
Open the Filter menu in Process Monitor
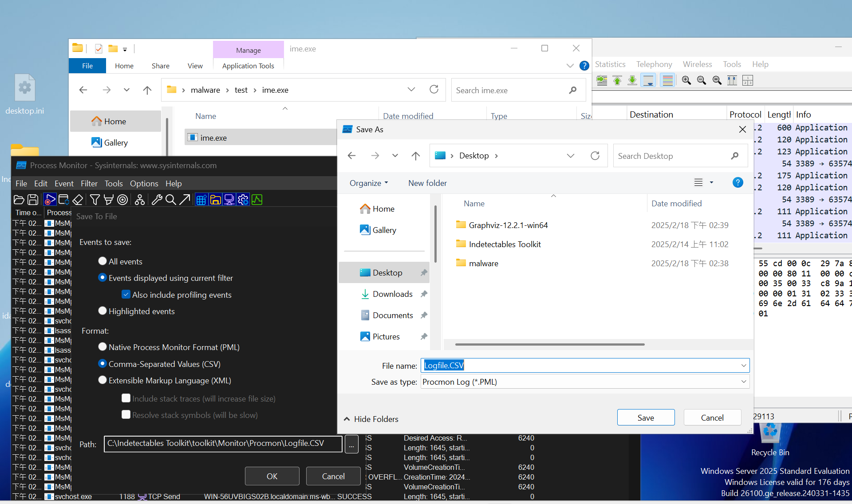[x=89, y=183]
